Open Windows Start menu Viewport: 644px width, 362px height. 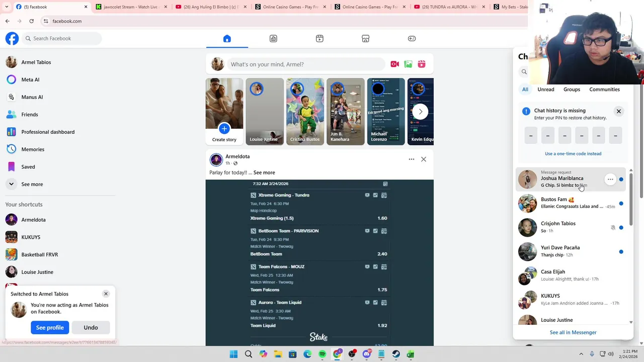coord(233,354)
